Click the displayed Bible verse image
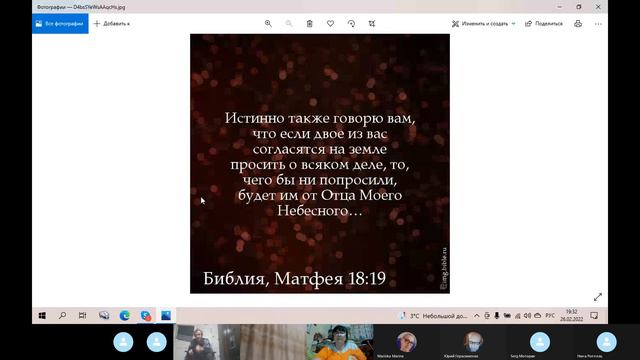640x360 pixels. pyautogui.click(x=320, y=164)
